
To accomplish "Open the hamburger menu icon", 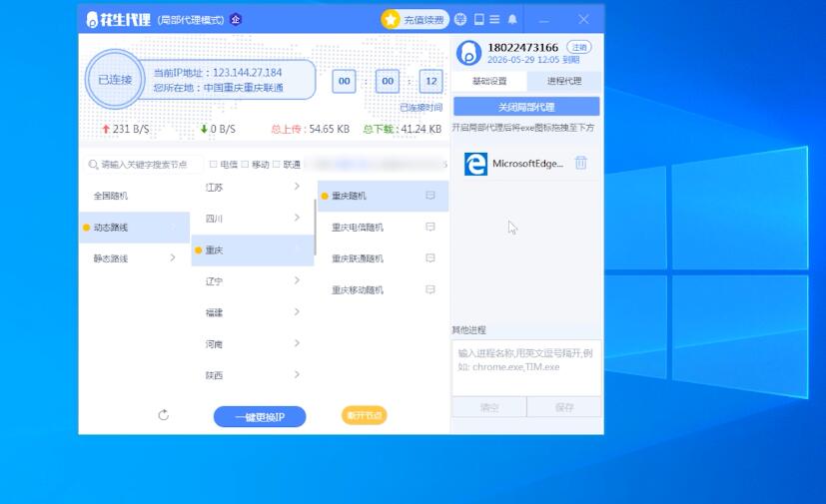I will [x=494, y=20].
